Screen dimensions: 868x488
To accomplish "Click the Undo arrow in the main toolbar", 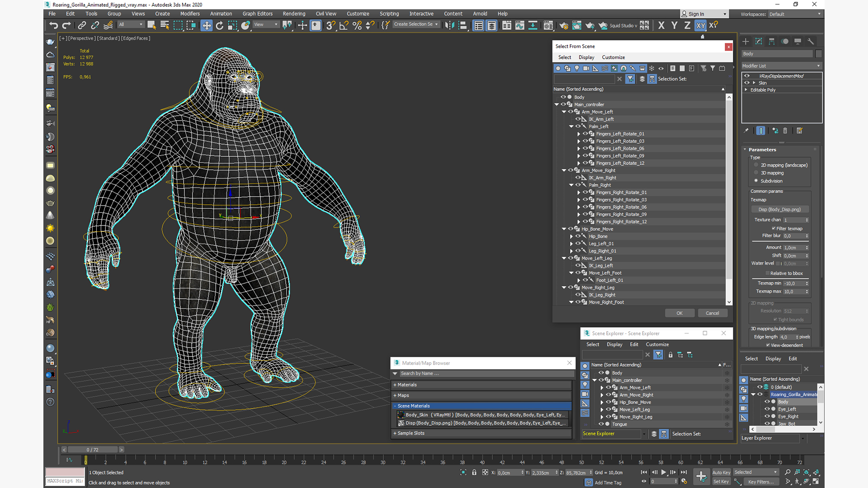I will pyautogui.click(x=53, y=25).
